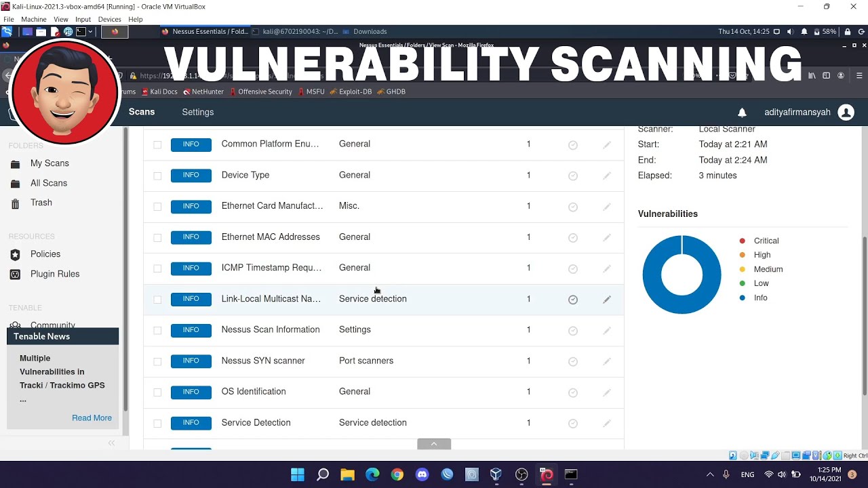Check the ICMP Timestamp Request row checkbox
This screenshot has width=868, height=488.
[x=157, y=268]
